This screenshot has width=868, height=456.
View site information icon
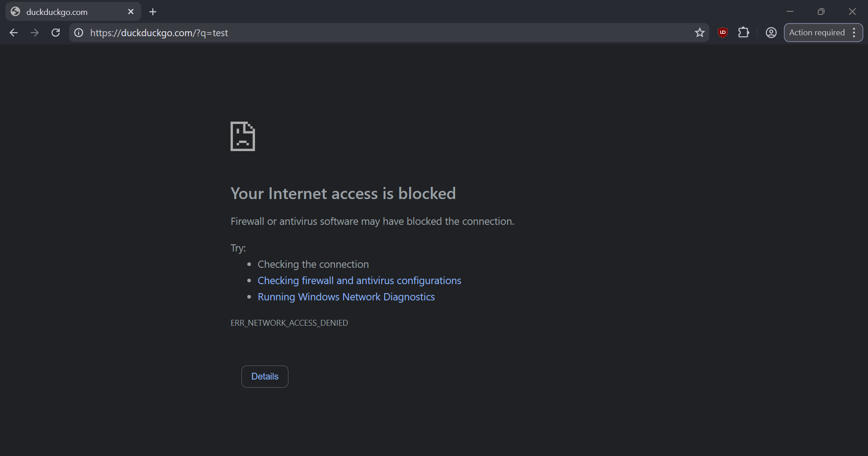[x=79, y=33]
